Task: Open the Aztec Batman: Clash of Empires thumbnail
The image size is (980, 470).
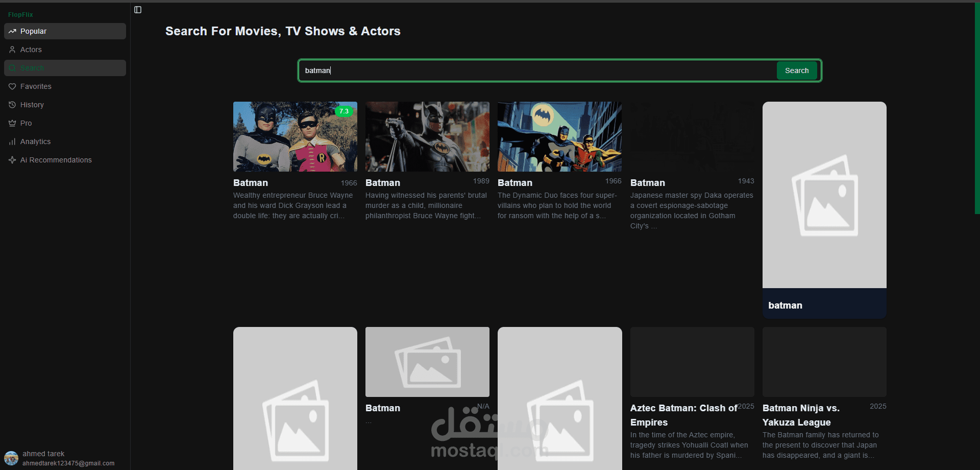Action: pos(692,362)
